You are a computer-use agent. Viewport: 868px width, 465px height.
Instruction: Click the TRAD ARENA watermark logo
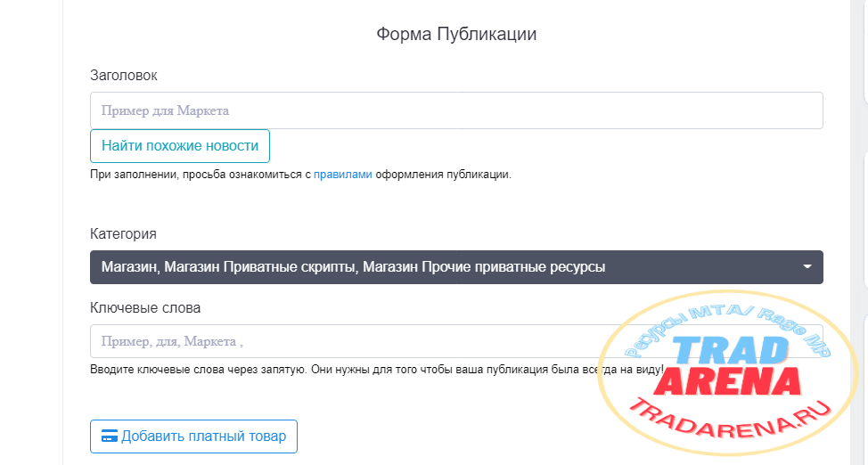[727, 367]
